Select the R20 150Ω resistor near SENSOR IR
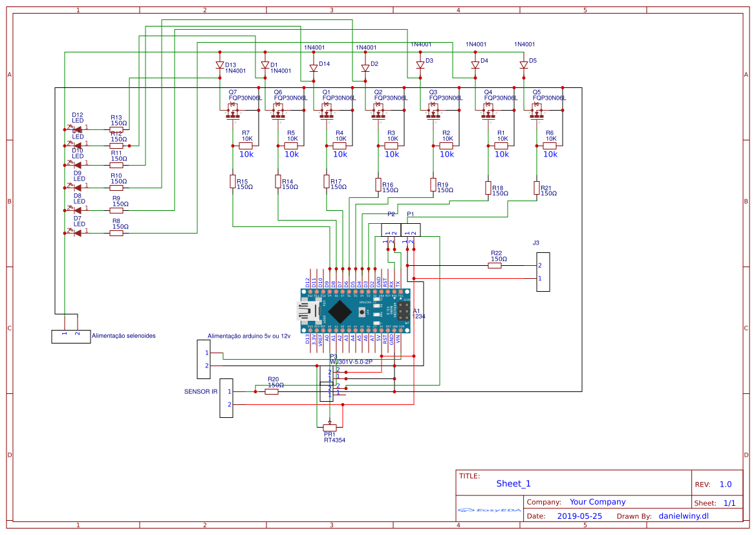The image size is (756, 535). point(272,391)
